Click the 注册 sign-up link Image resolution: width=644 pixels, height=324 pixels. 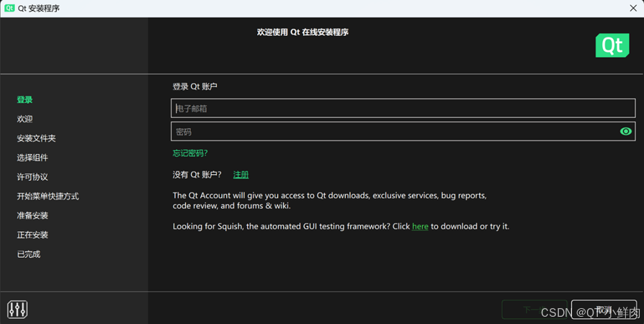coord(241,175)
